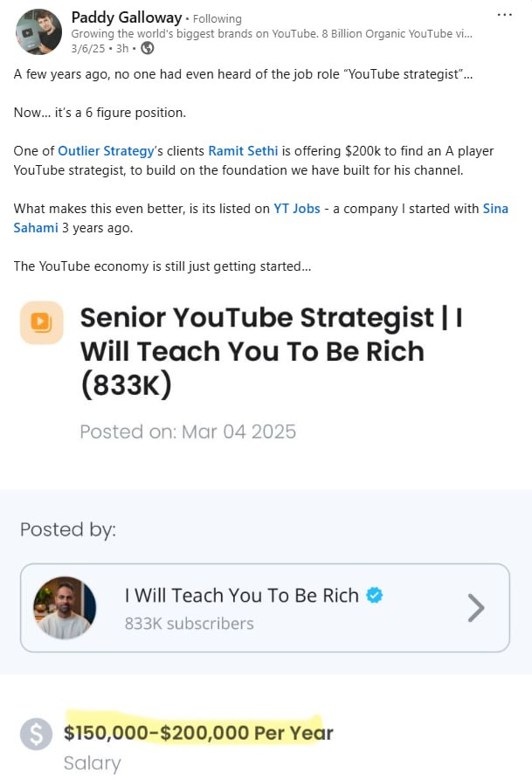Click Paddy Galloway's profile picture
This screenshot has width=532, height=780.
[x=39, y=31]
